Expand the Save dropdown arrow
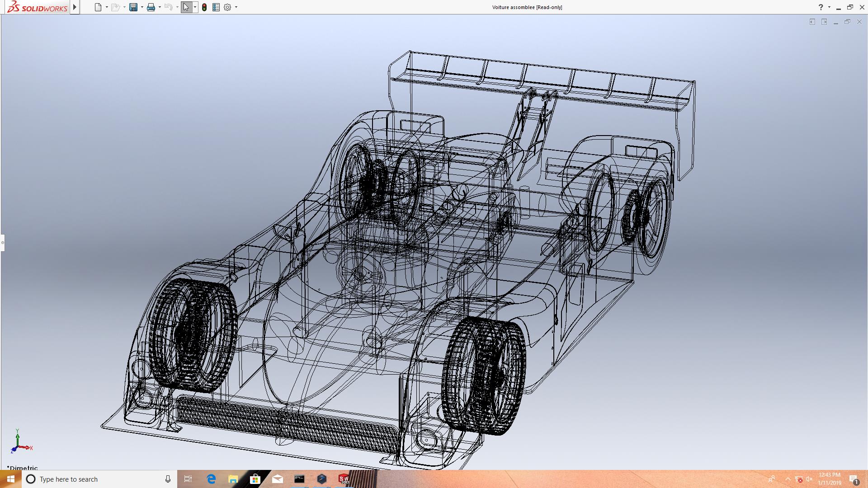 (x=142, y=7)
